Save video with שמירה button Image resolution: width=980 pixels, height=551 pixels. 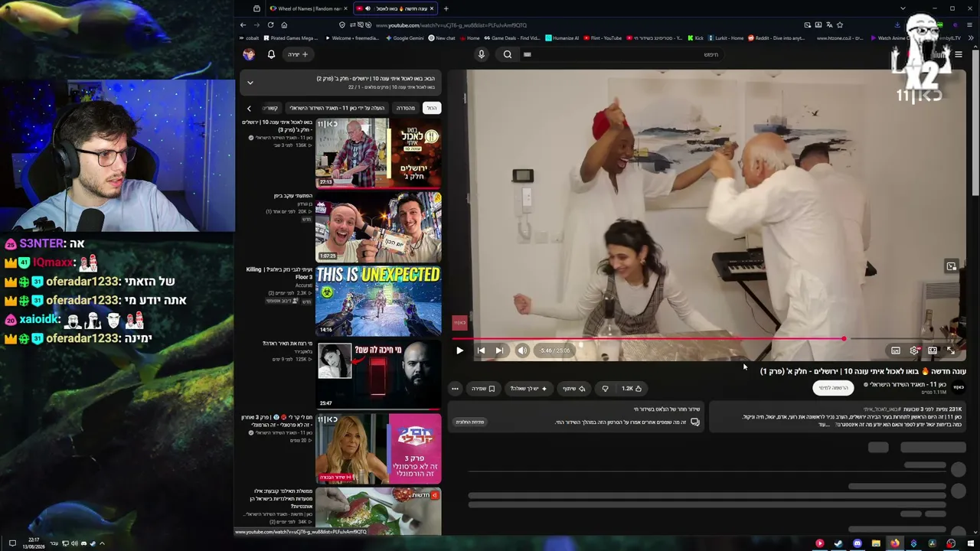tap(483, 389)
